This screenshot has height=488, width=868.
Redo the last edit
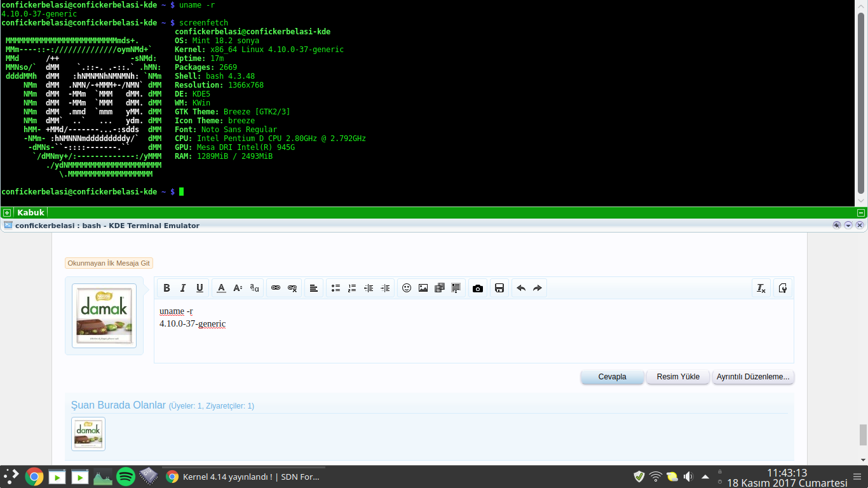tap(537, 288)
